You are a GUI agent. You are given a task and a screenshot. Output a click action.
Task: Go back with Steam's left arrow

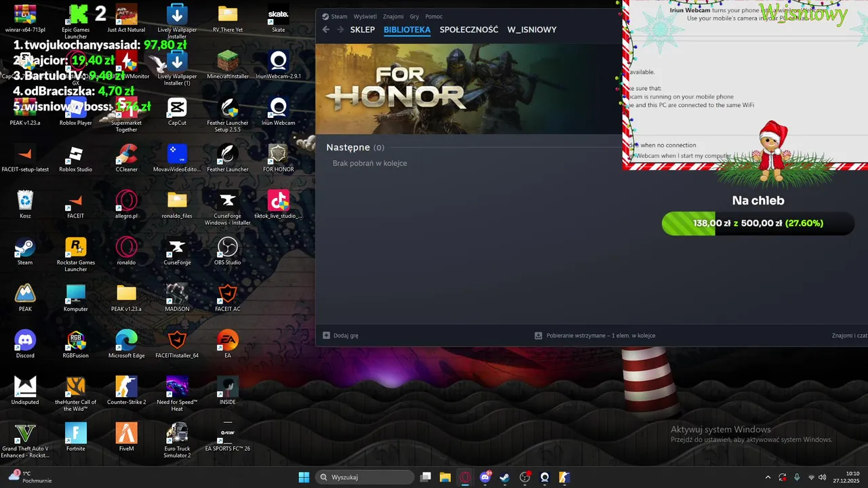click(326, 30)
